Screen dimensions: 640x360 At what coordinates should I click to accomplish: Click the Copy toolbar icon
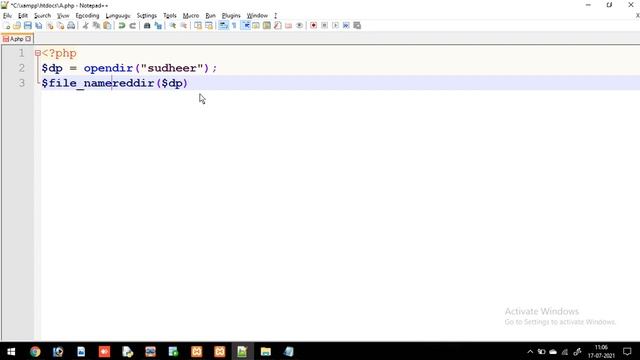pos(96,26)
